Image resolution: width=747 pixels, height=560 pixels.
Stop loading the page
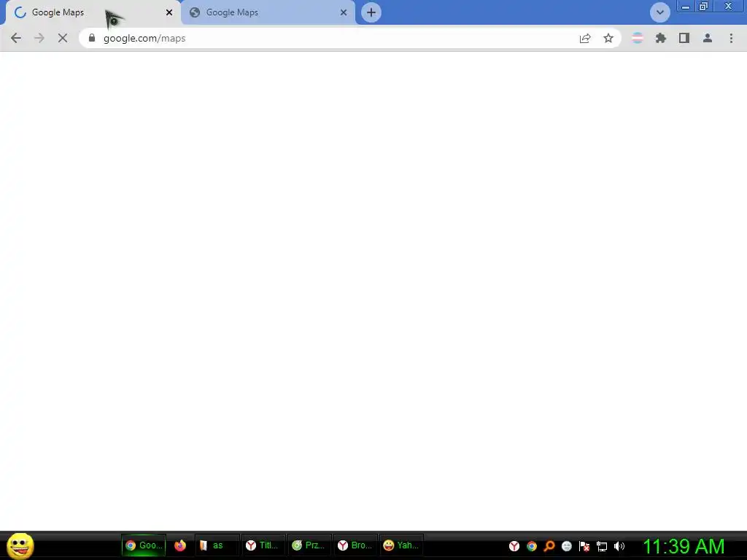[63, 38]
